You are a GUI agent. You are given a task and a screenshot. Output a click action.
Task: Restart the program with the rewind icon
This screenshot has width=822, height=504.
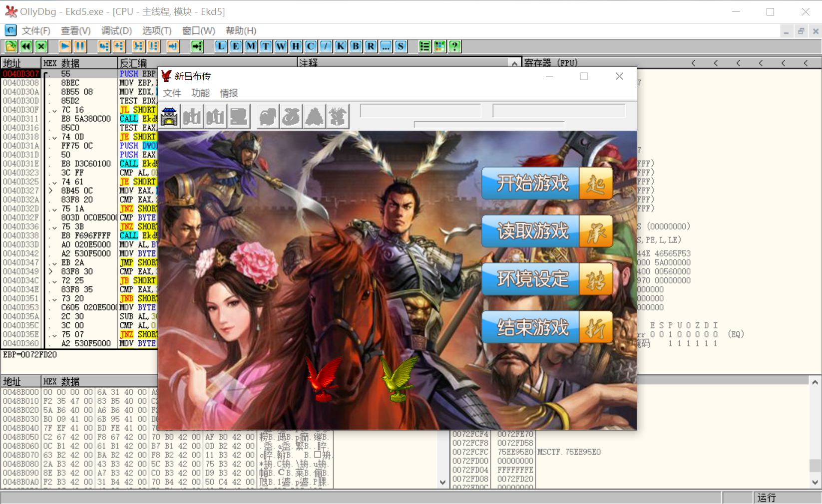click(26, 46)
